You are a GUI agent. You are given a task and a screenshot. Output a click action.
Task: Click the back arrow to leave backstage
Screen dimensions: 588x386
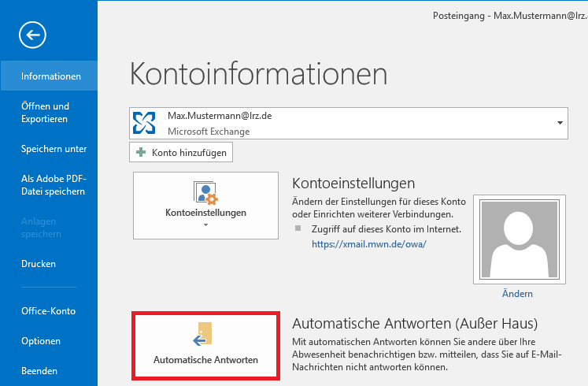coord(34,34)
